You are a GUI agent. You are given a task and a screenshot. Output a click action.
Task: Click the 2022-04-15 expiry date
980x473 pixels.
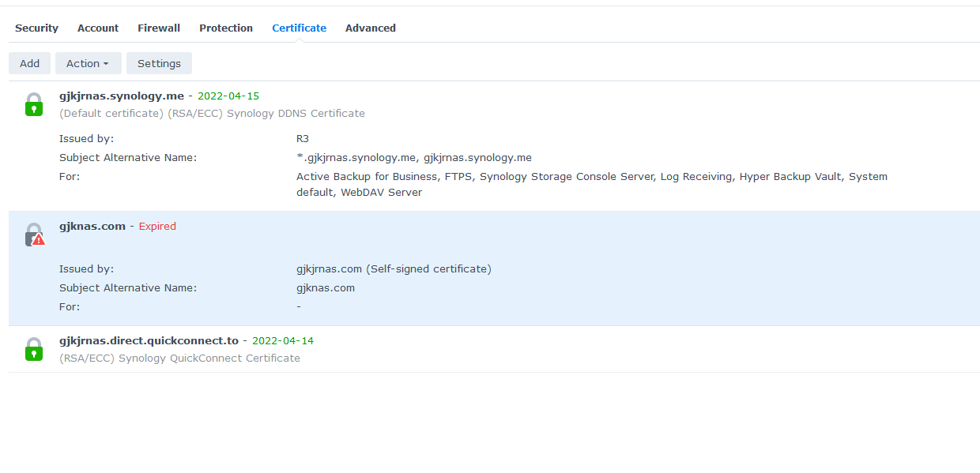pos(228,96)
